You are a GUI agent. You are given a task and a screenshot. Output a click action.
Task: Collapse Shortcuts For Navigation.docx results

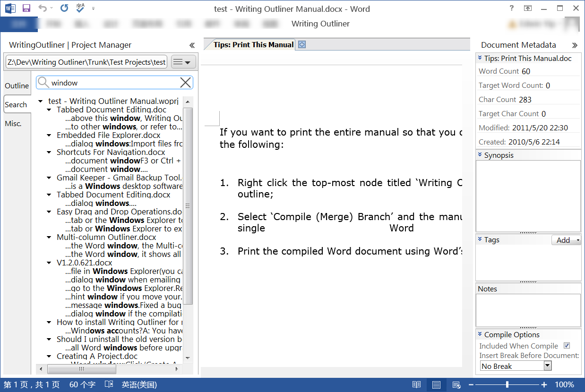(49, 152)
